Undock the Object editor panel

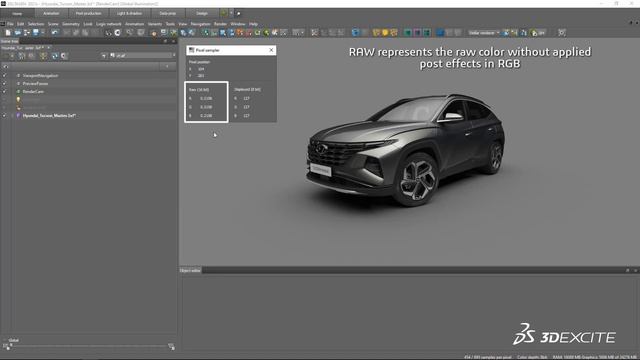pyautogui.click(x=628, y=270)
